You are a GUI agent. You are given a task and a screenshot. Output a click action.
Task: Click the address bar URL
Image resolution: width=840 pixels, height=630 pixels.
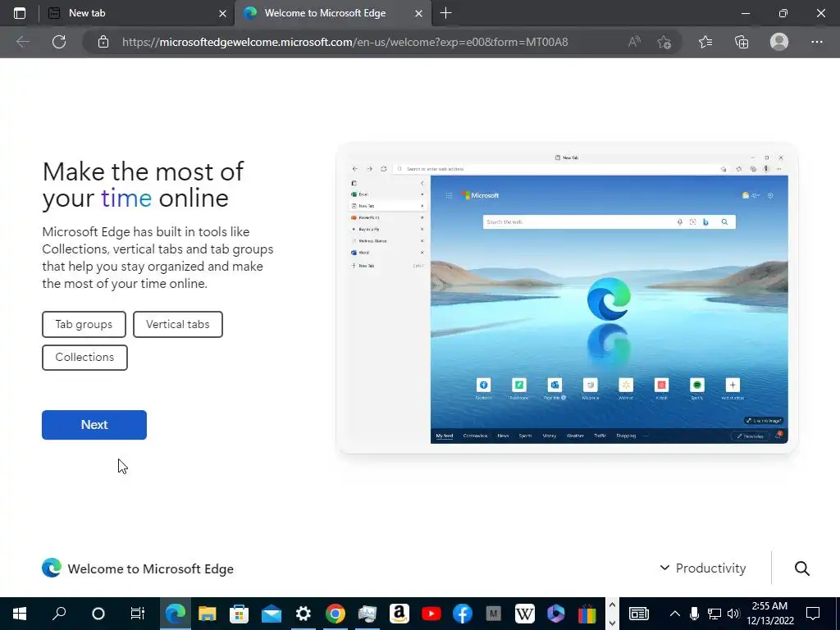(x=345, y=42)
